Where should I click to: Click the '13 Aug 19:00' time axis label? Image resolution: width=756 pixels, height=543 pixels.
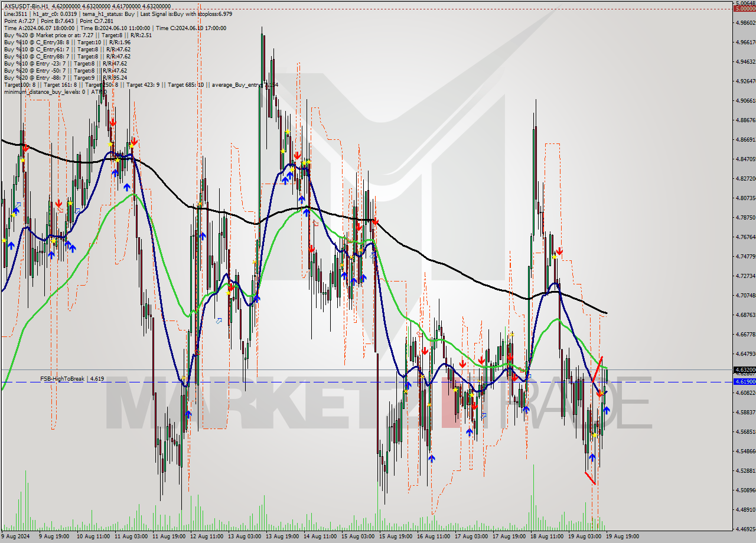[x=283, y=537]
